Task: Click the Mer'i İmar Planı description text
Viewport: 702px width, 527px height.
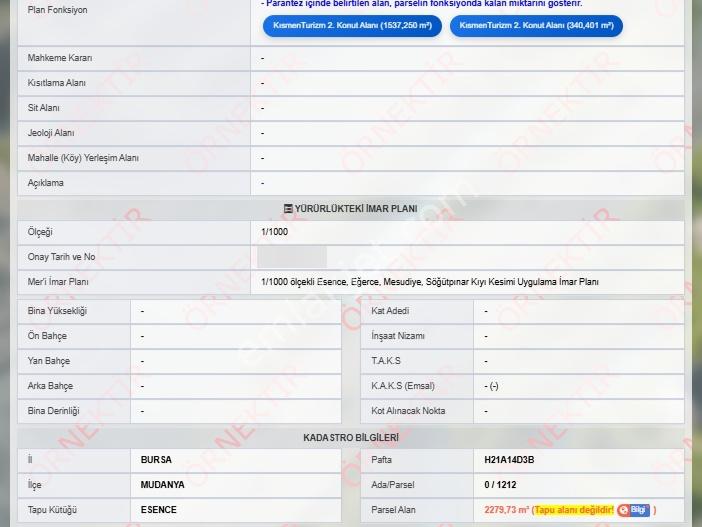Action: click(x=430, y=282)
